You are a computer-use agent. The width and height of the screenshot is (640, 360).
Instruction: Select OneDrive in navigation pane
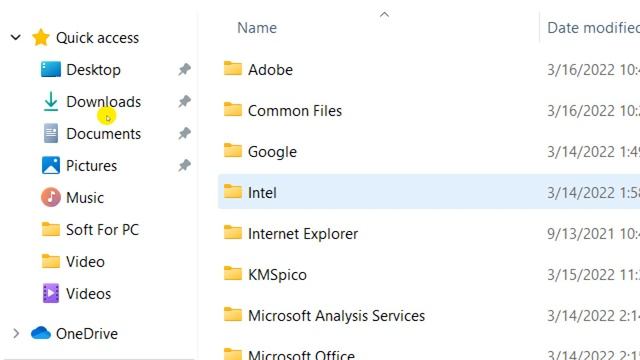(x=87, y=333)
